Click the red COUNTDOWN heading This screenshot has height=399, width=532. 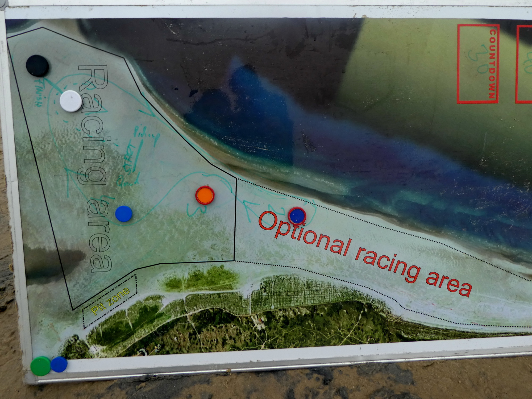[x=493, y=64]
